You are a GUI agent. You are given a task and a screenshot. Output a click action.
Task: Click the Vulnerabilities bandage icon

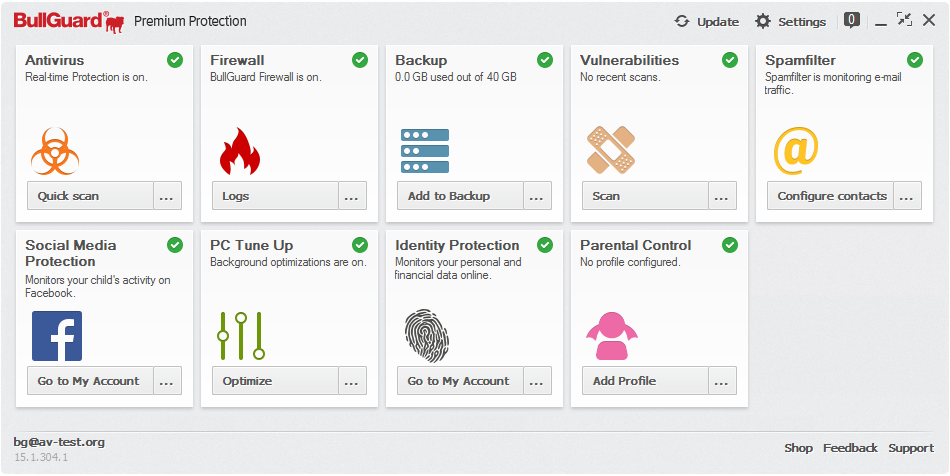tap(610, 150)
